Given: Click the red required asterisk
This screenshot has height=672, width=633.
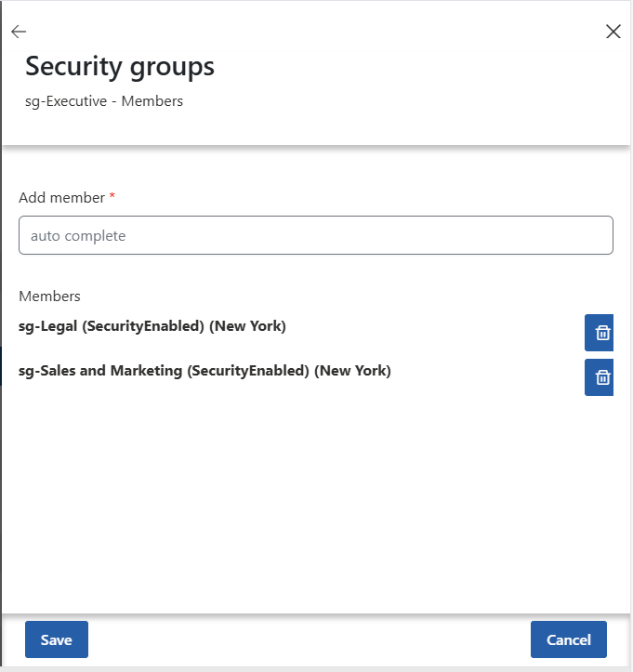Looking at the screenshot, I should click(112, 196).
